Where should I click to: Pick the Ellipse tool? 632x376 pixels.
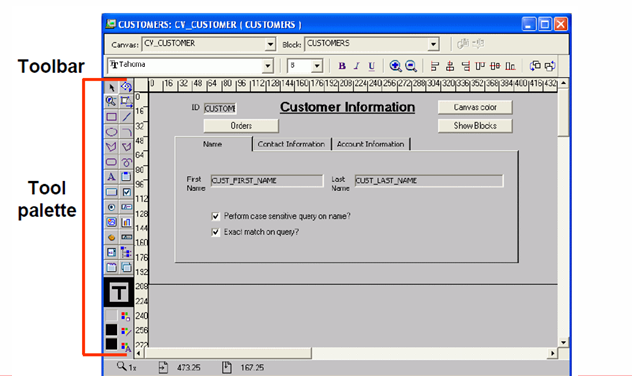pyautogui.click(x=111, y=132)
